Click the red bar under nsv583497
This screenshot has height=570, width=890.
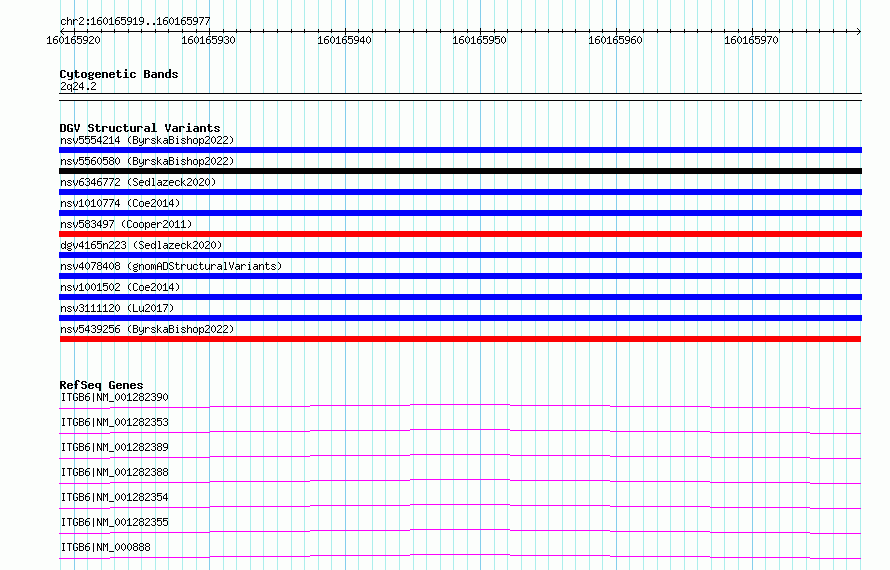(460, 234)
